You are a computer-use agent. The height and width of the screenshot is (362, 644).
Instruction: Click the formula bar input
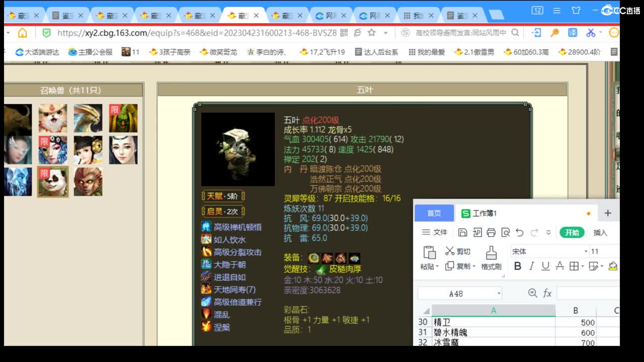(588, 293)
